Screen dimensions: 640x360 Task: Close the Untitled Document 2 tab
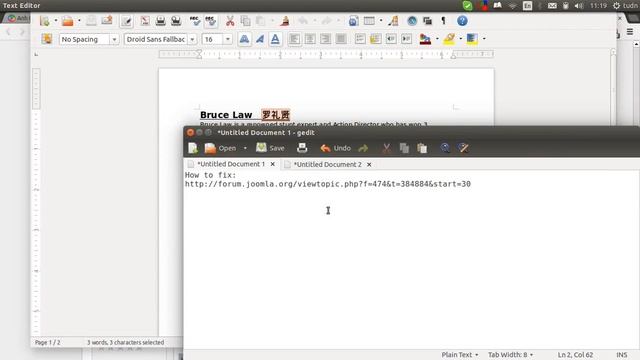369,164
